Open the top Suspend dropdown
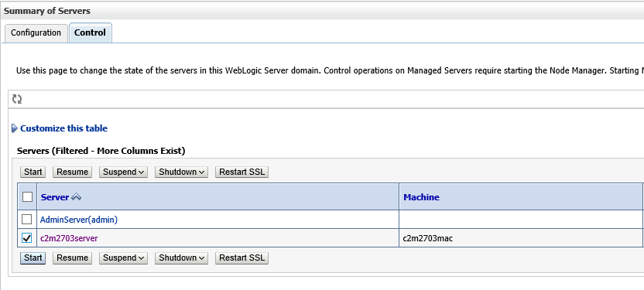This screenshot has height=290, width=644. (123, 172)
